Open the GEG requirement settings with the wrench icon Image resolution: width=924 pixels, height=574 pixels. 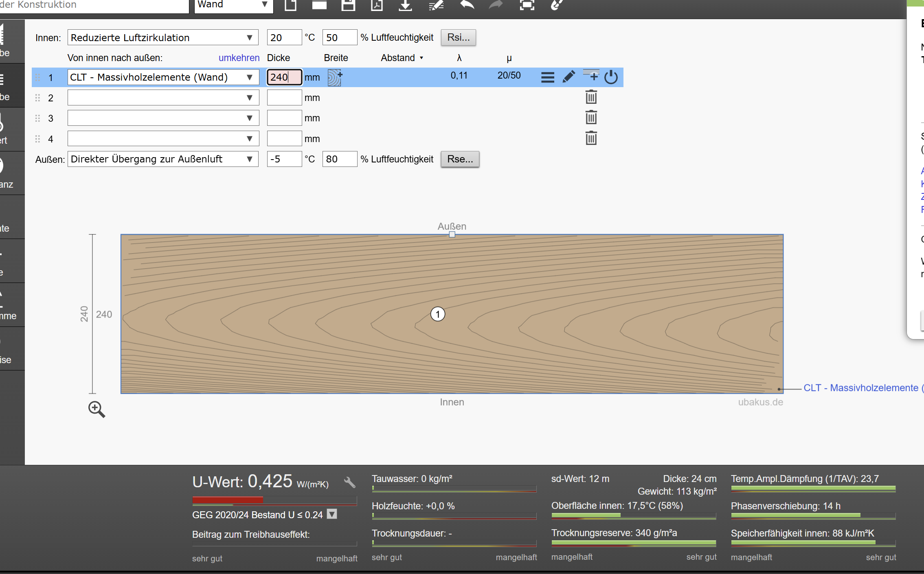(349, 482)
